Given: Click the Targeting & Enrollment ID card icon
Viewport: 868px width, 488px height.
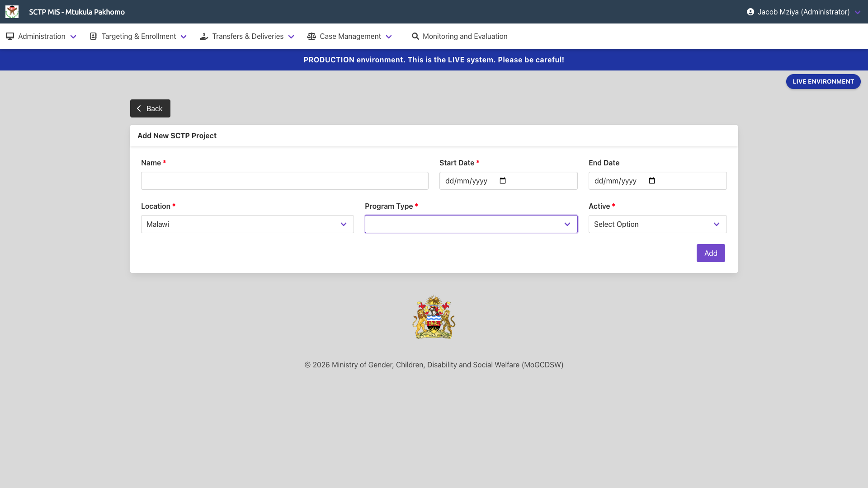Looking at the screenshot, I should [94, 36].
